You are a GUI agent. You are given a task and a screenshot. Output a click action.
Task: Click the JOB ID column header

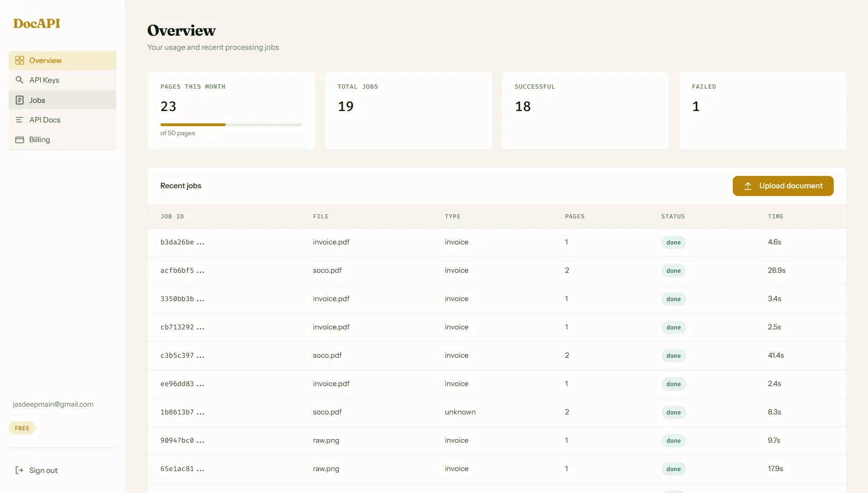pos(172,217)
